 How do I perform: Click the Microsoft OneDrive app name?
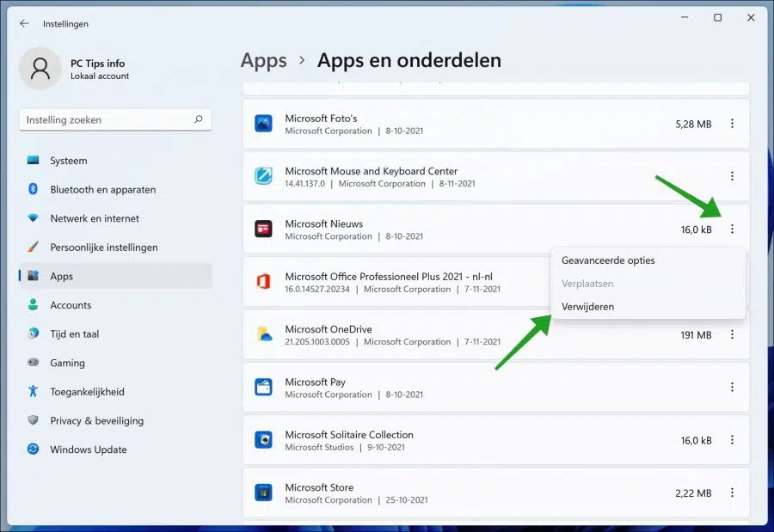(x=329, y=329)
